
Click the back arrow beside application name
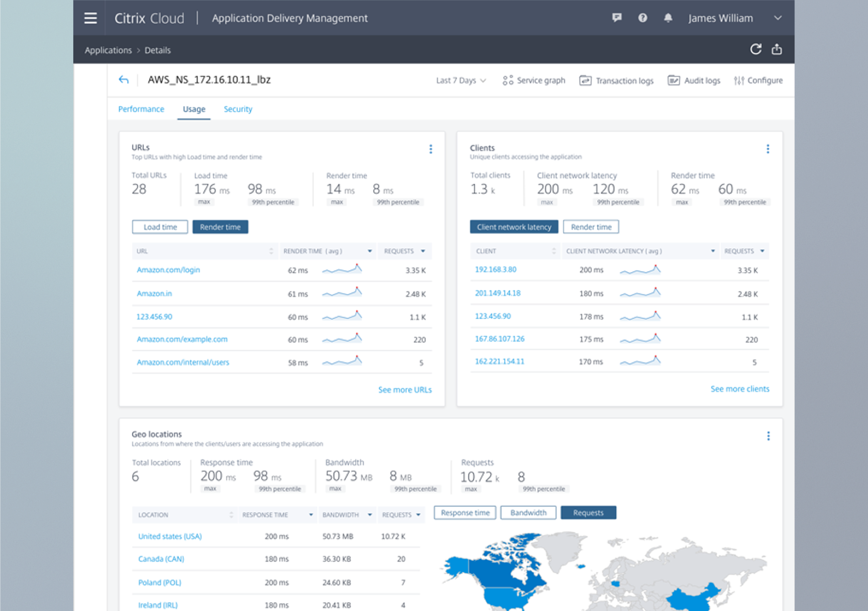(123, 80)
